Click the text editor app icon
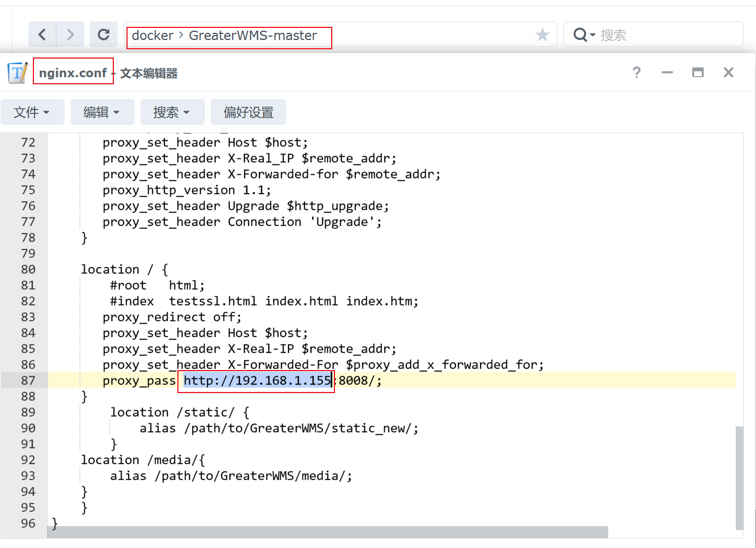 18,73
